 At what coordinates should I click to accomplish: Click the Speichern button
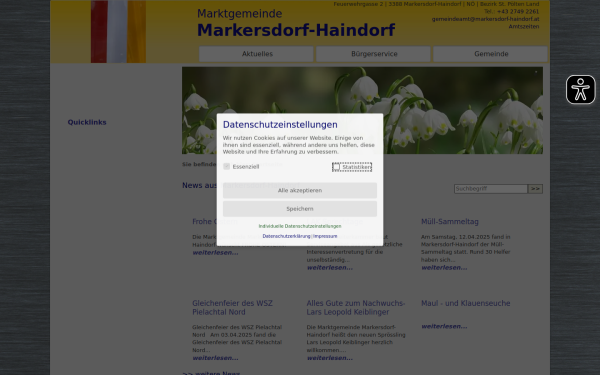300,209
